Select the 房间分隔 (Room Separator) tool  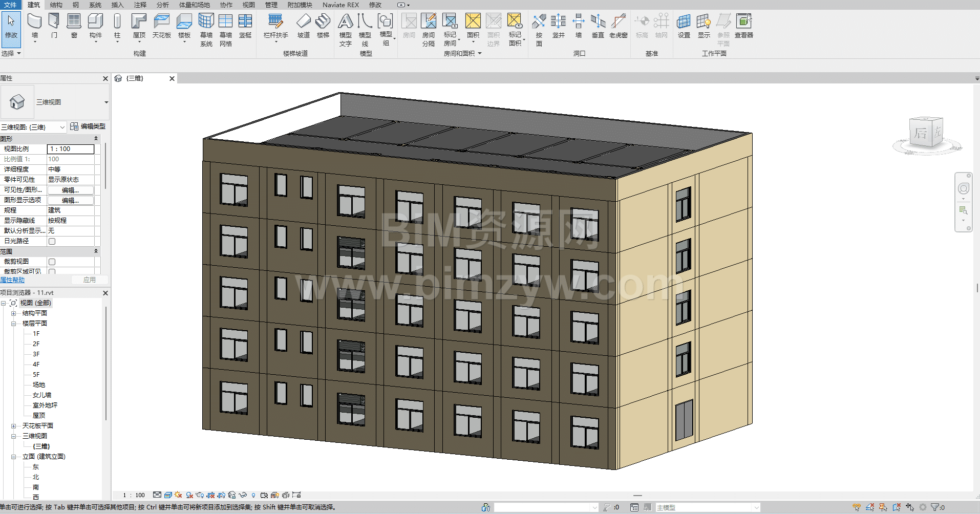tap(429, 30)
